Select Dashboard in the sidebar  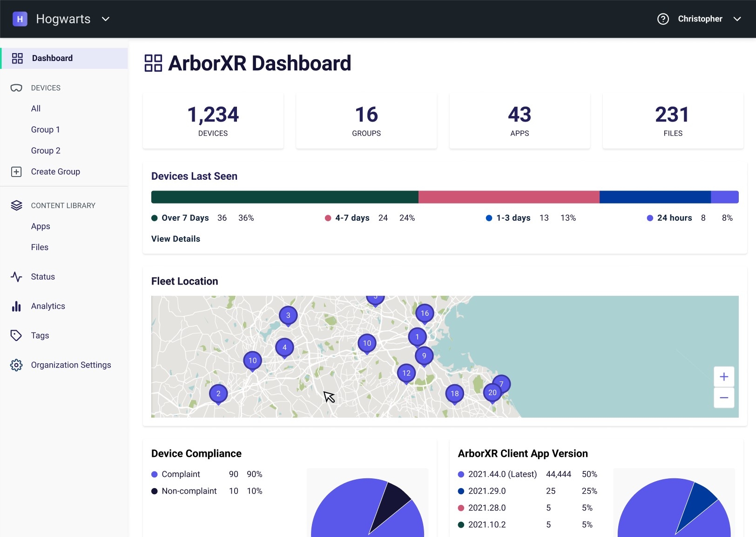click(64, 58)
